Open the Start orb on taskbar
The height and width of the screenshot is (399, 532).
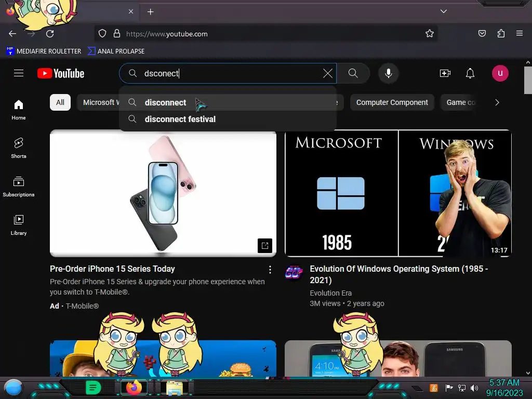(14, 388)
